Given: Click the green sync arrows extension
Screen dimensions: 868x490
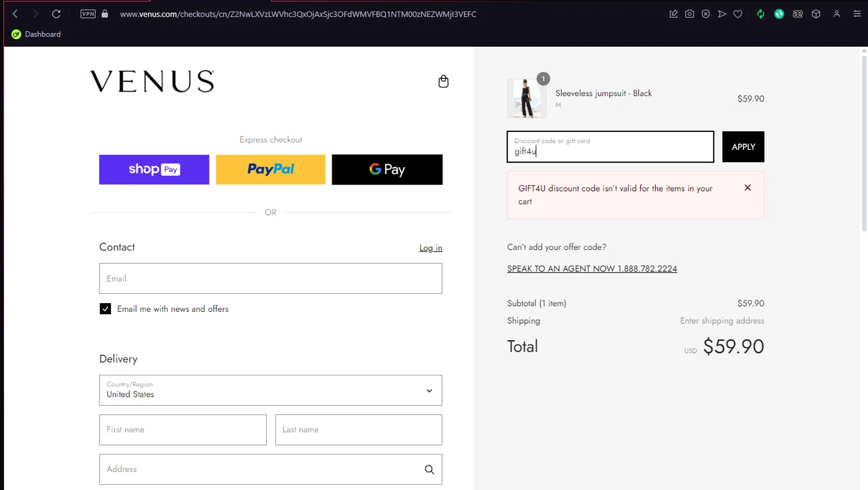Looking at the screenshot, I should 760,14.
